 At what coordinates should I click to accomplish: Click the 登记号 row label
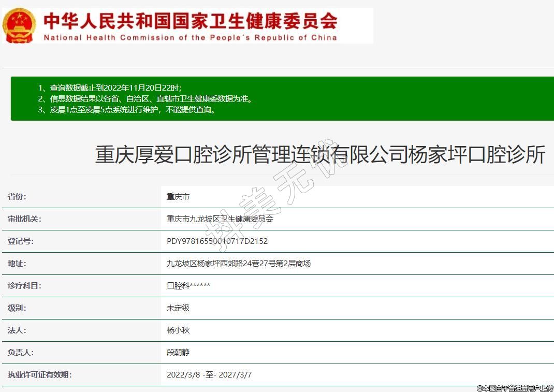[x=21, y=241]
